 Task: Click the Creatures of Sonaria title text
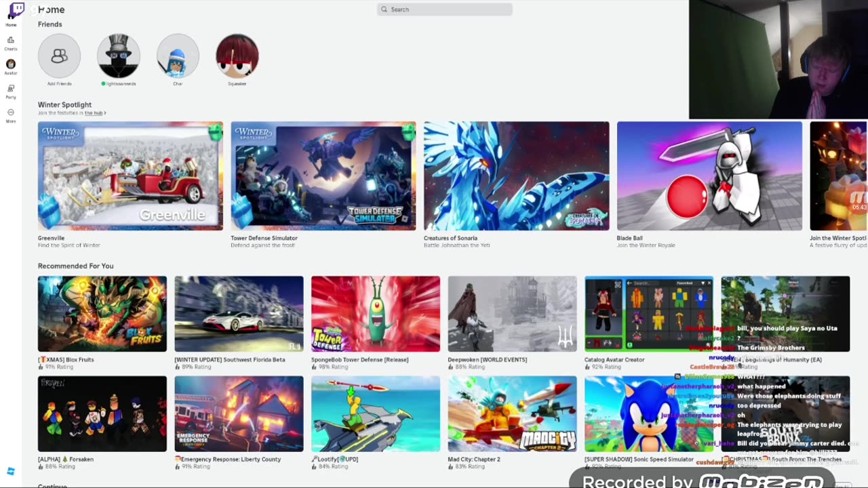click(451, 238)
